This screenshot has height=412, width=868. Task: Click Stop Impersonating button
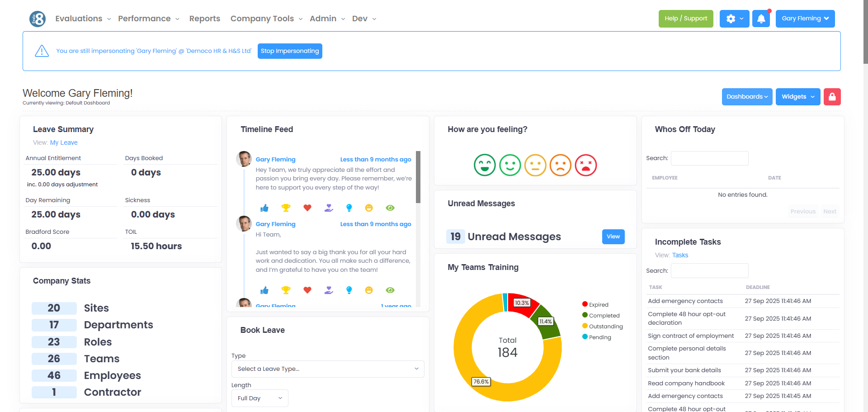coord(290,51)
